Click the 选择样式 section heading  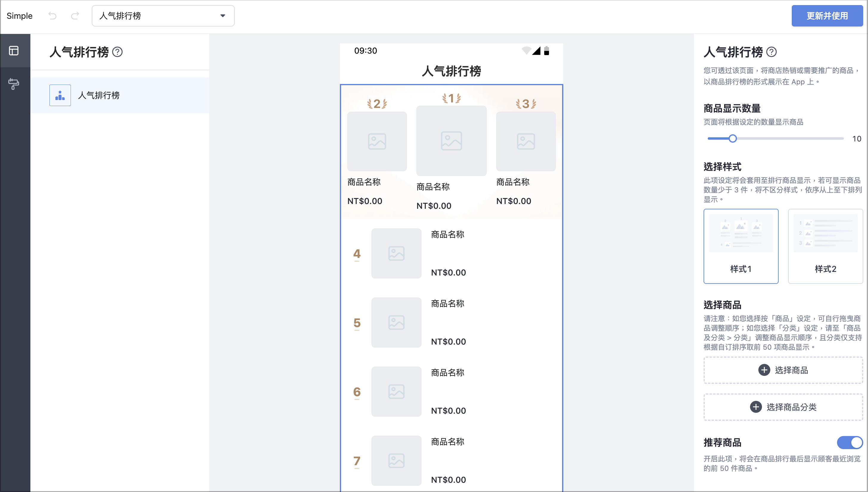coord(722,166)
